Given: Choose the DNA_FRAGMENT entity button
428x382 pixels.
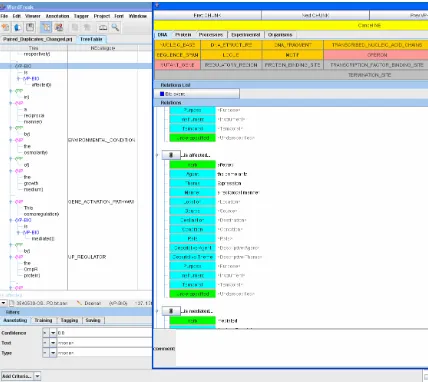Looking at the screenshot, I should click(x=292, y=45).
